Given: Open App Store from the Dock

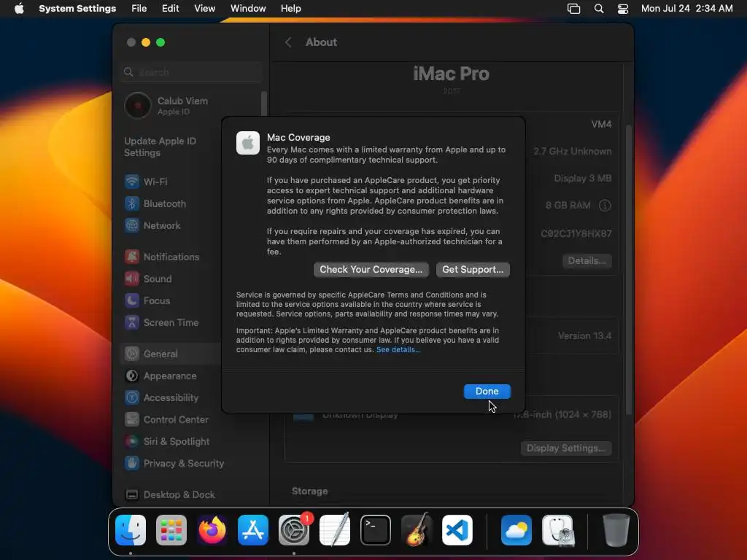Looking at the screenshot, I should pos(253,530).
